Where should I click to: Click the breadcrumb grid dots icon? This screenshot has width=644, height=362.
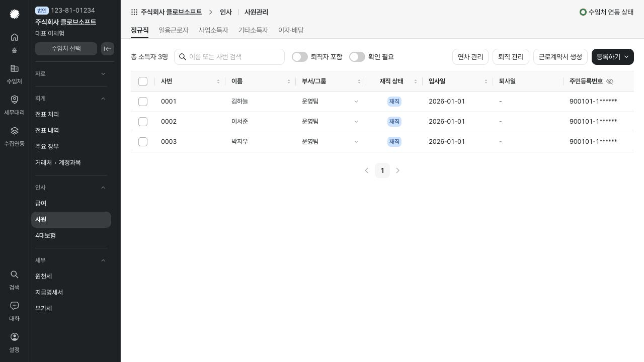pos(134,12)
